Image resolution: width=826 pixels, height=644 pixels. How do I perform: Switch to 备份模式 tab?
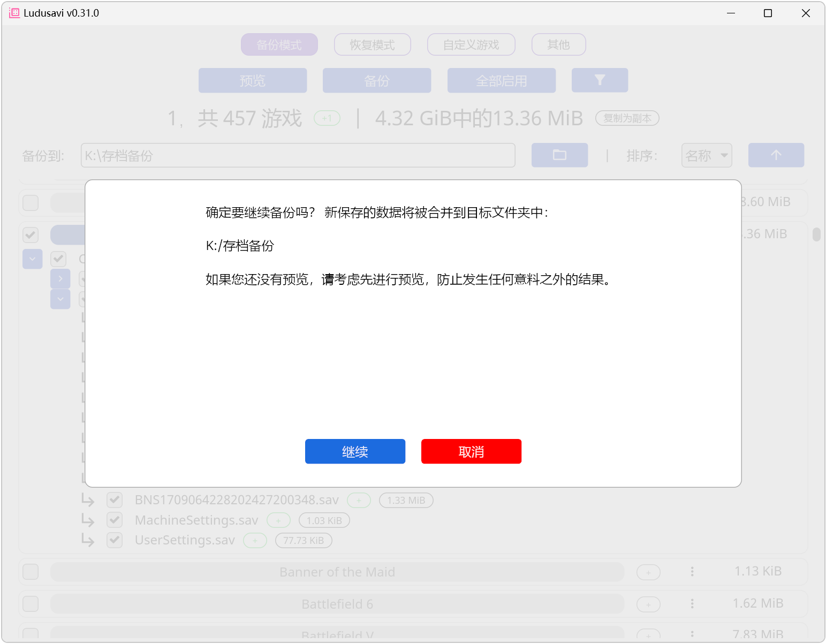coord(279,44)
